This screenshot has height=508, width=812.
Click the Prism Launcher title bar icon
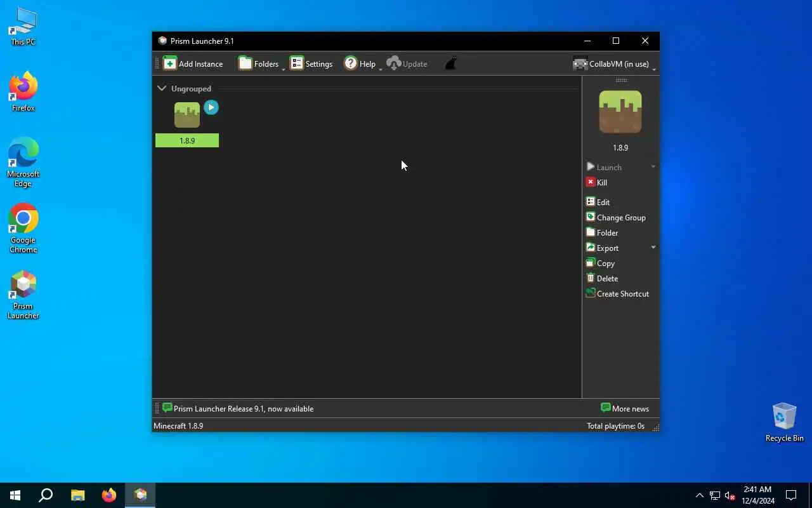162,41
